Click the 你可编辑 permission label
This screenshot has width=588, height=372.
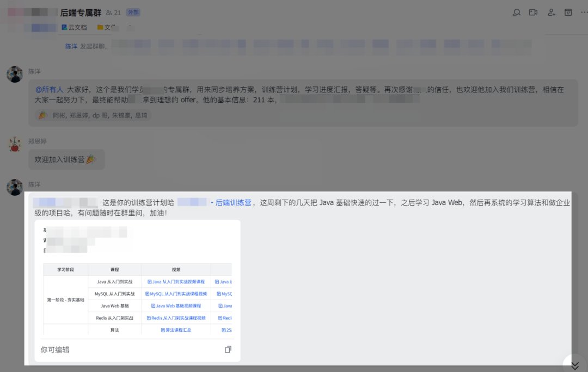point(55,350)
